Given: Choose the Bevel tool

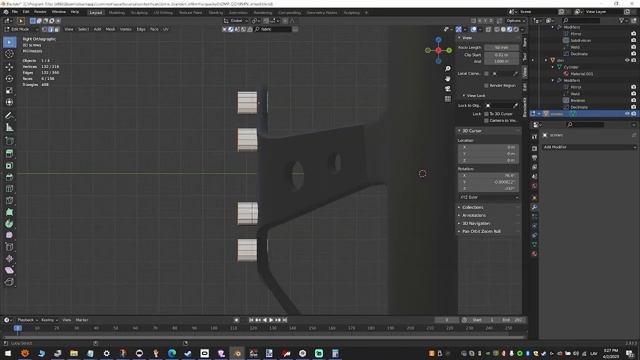Looking at the screenshot, I should click(x=9, y=177).
